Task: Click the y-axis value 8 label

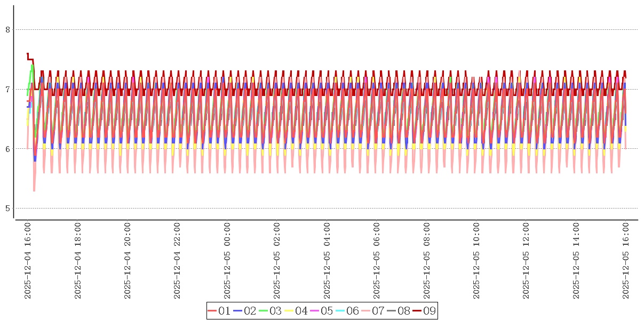Action: pyautogui.click(x=8, y=30)
